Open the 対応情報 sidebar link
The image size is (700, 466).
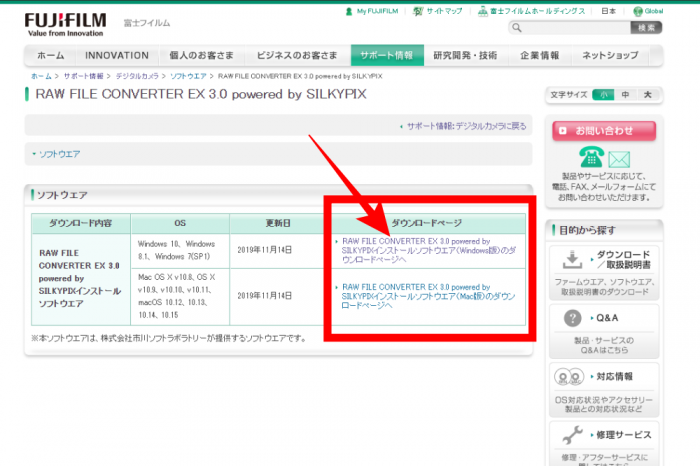coord(615,377)
